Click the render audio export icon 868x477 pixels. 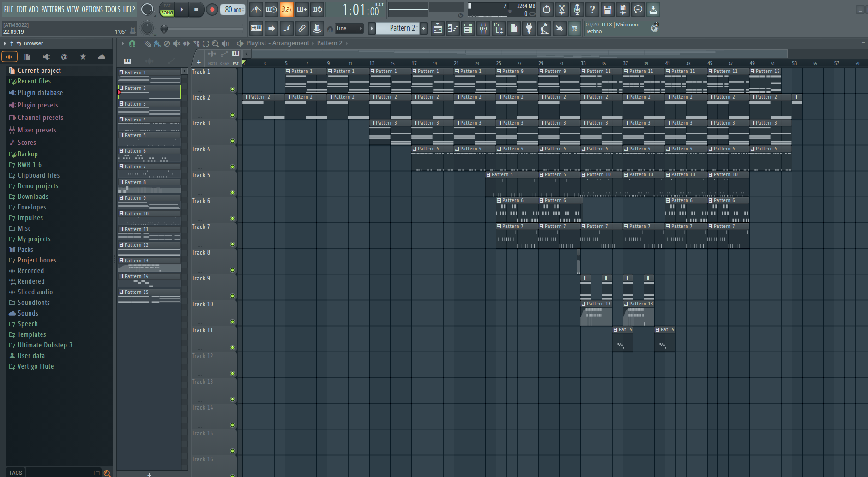(x=623, y=9)
